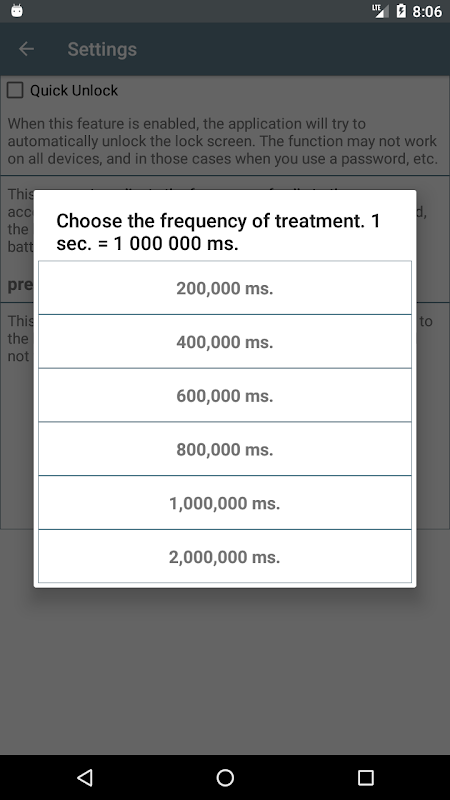Tap the back arrow beside Settings
The height and width of the screenshot is (800, 450).
pyautogui.click(x=26, y=49)
